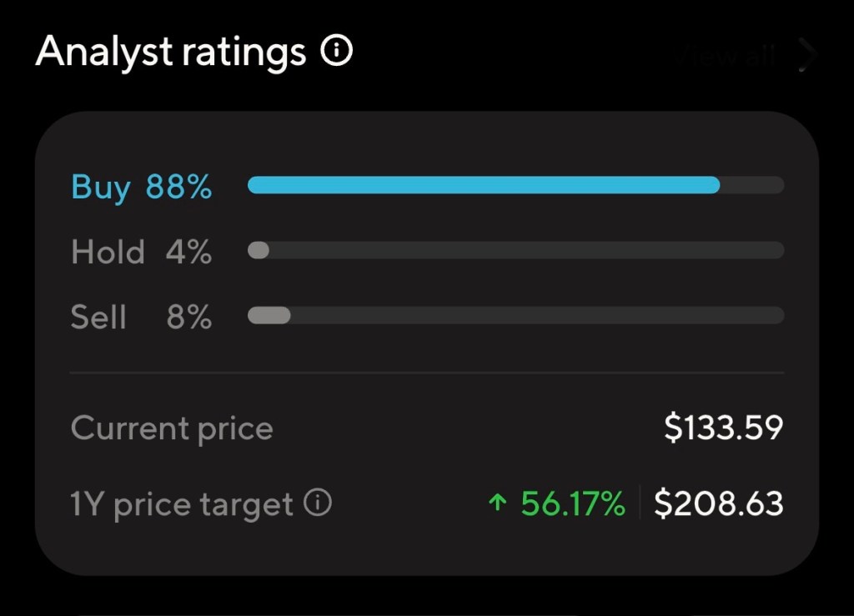Image resolution: width=854 pixels, height=616 pixels.
Task: Click the $208.63 target price value
Action: (x=718, y=503)
